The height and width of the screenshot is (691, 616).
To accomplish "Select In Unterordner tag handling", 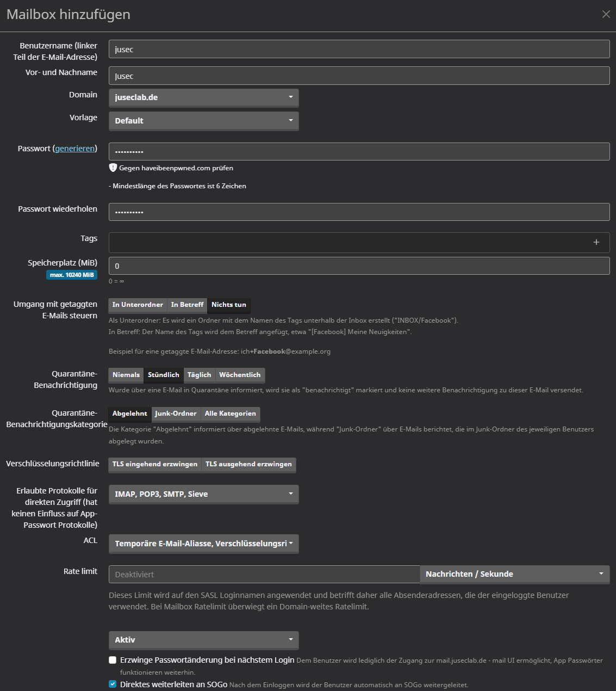I will click(138, 305).
